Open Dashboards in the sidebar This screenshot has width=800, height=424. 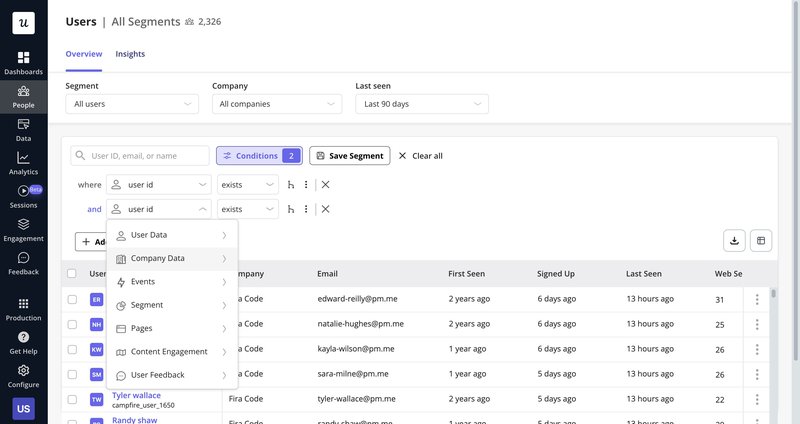coord(23,63)
